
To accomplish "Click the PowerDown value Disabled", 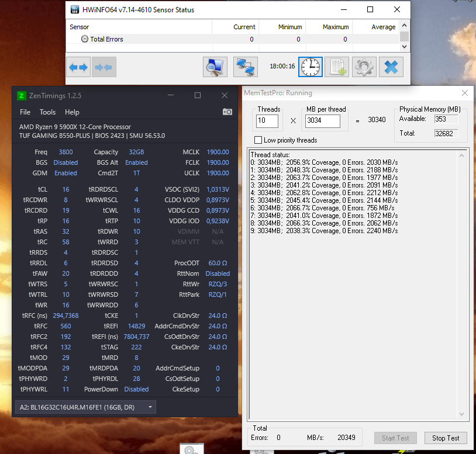I will coord(136,389).
